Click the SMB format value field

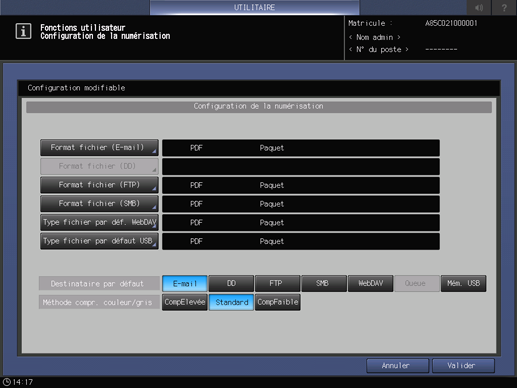(301, 204)
